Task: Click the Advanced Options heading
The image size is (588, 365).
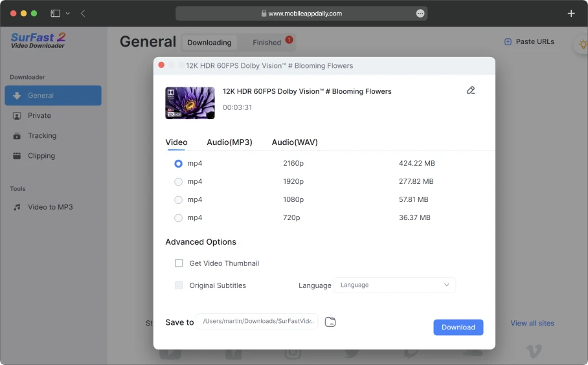Action: click(x=201, y=242)
